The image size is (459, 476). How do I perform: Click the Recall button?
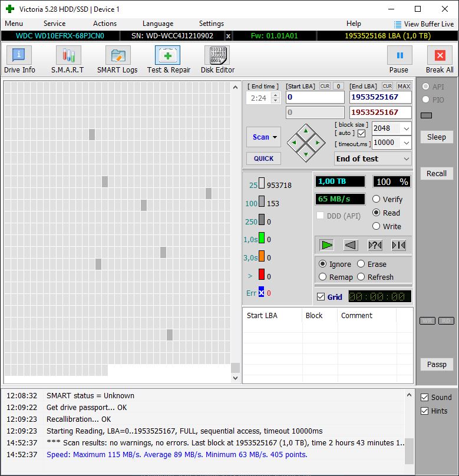tap(437, 173)
